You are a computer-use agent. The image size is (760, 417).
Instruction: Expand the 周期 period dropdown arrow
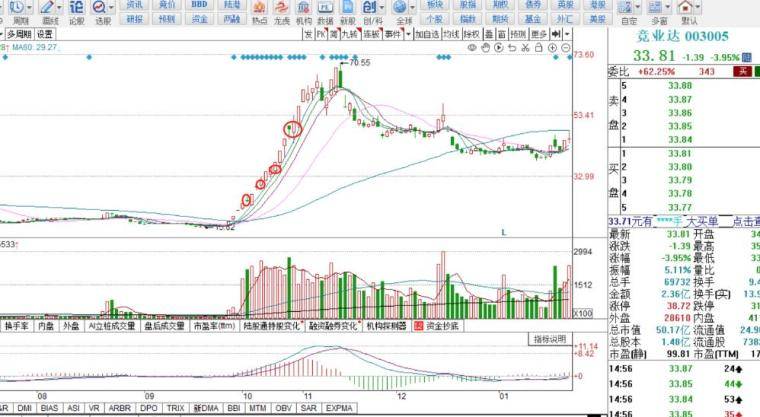click(x=30, y=7)
